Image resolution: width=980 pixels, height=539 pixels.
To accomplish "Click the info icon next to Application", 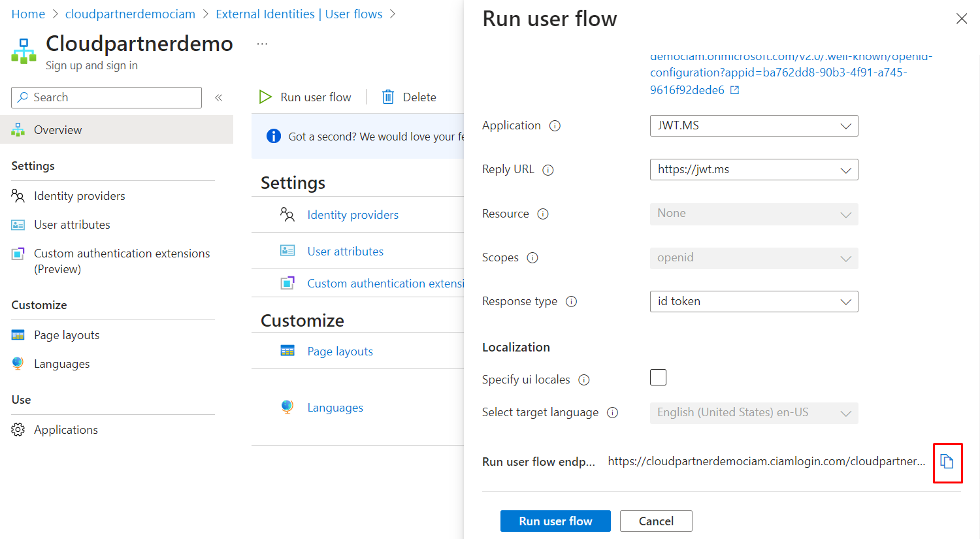I will tap(555, 126).
